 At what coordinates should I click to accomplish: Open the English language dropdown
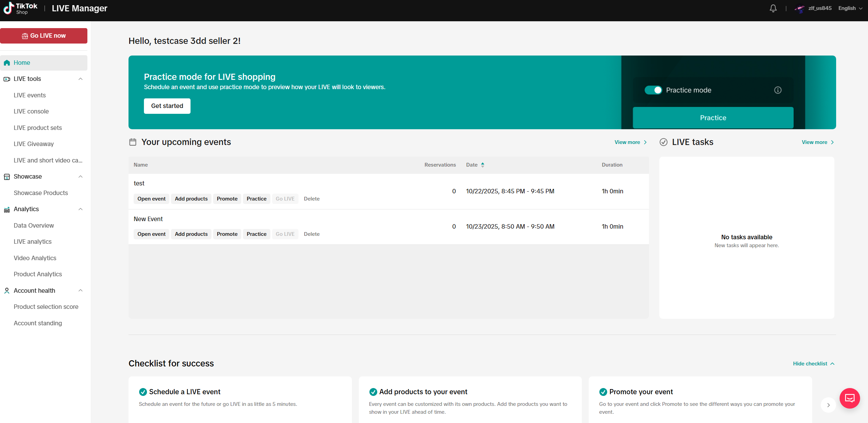tap(850, 8)
